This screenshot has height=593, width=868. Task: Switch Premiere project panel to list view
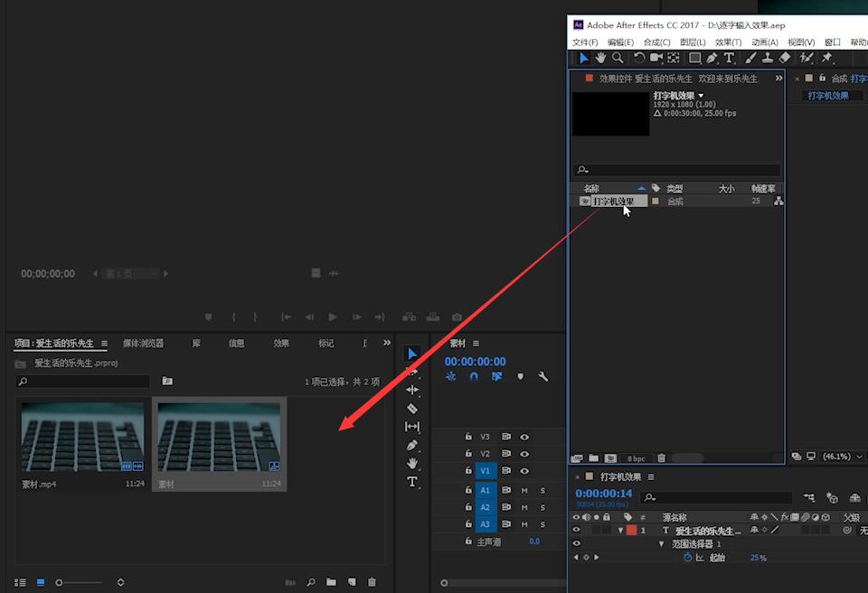(20, 582)
